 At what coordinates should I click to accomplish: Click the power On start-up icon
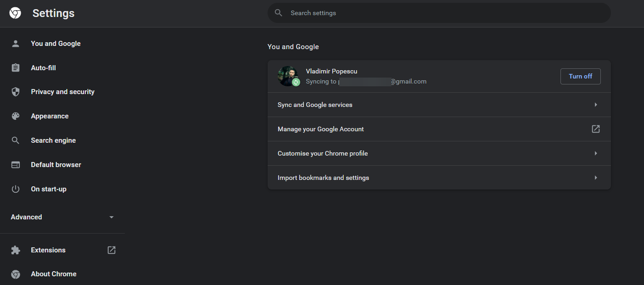[x=16, y=189]
